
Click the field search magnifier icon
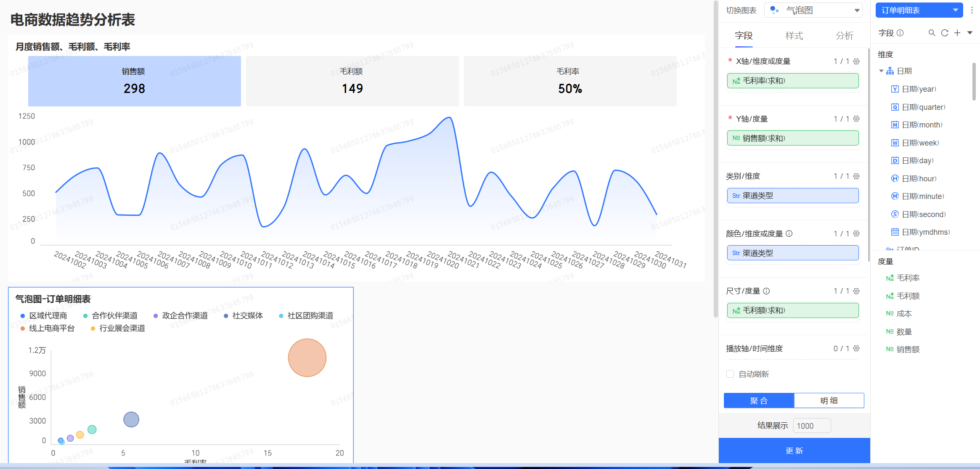[x=932, y=33]
